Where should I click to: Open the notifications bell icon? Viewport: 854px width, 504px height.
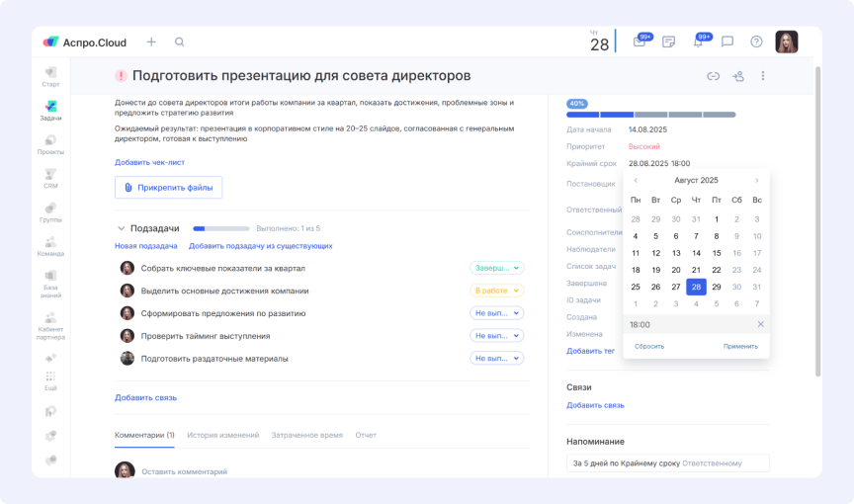[x=698, y=42]
